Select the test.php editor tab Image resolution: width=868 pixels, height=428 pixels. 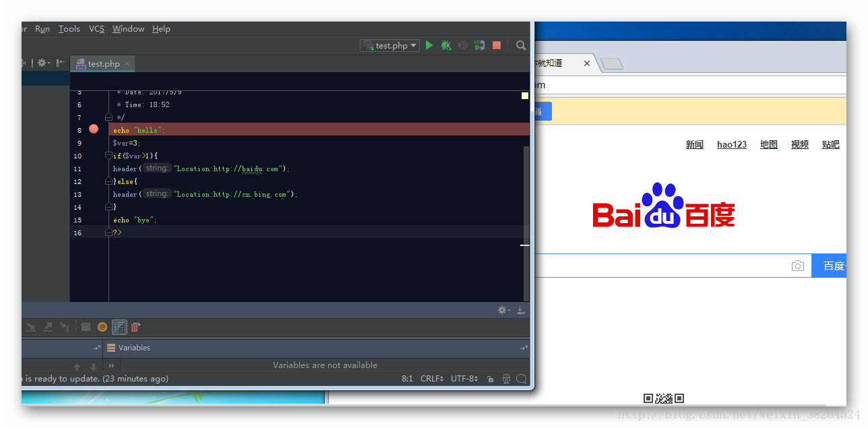[x=102, y=63]
